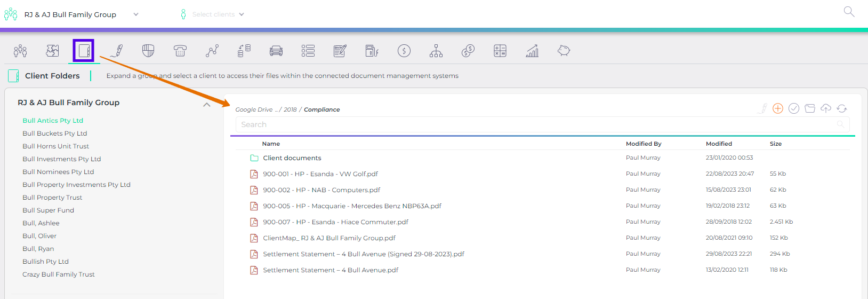This screenshot has height=299, width=868.
Task: Sort files by Size column header
Action: click(776, 144)
